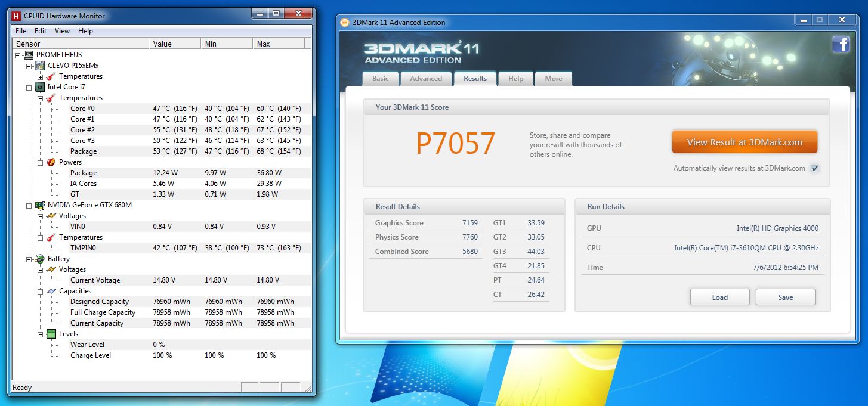Screen dimensions: 868x406
Task: Collapse the CLEVO P15xEMx node
Action: point(29,66)
